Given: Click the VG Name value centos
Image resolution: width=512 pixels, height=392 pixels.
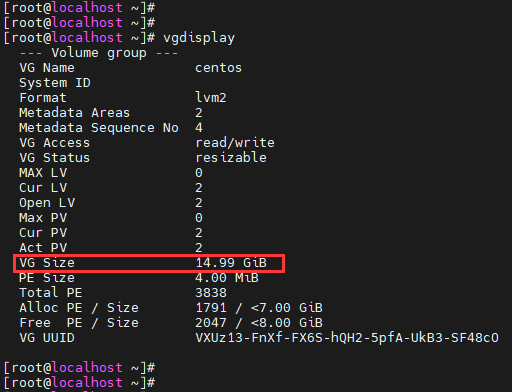Looking at the screenshot, I should coord(218,68).
